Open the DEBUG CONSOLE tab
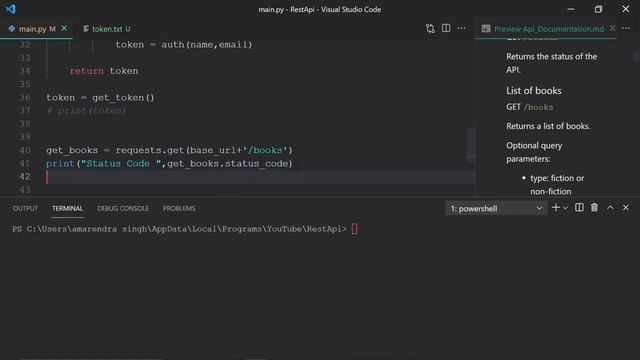 123,208
